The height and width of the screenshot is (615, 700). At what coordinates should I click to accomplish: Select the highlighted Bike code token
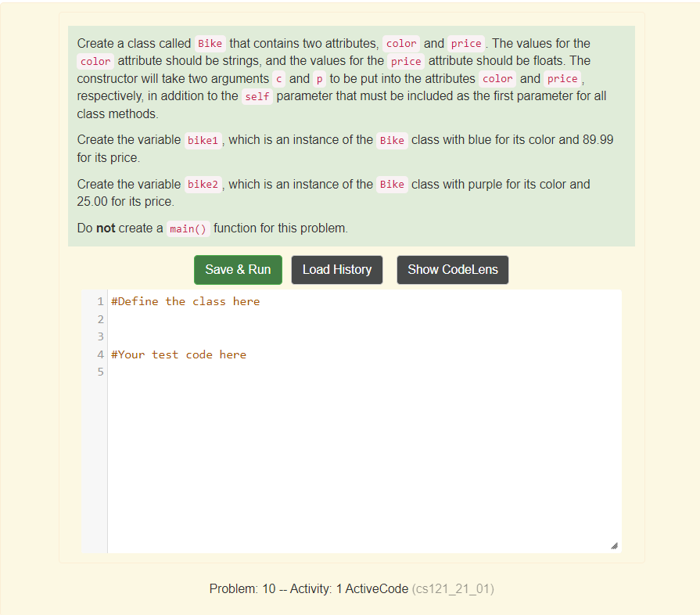[210, 43]
